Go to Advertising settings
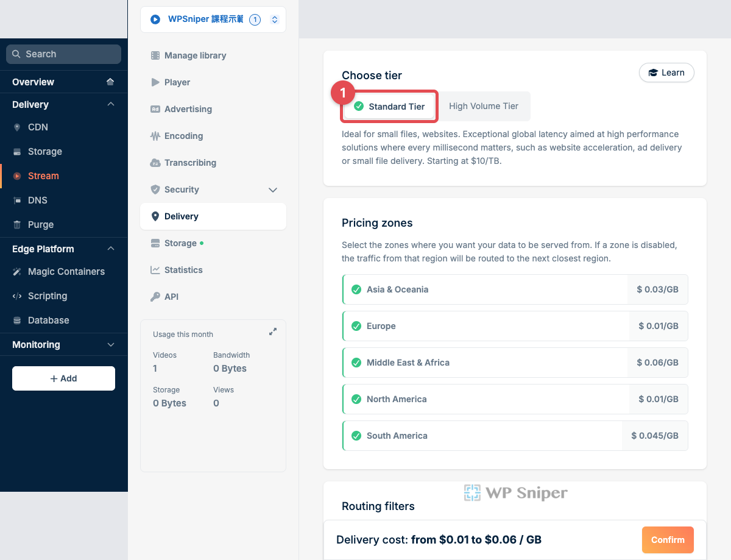The height and width of the screenshot is (560, 731). click(213, 109)
